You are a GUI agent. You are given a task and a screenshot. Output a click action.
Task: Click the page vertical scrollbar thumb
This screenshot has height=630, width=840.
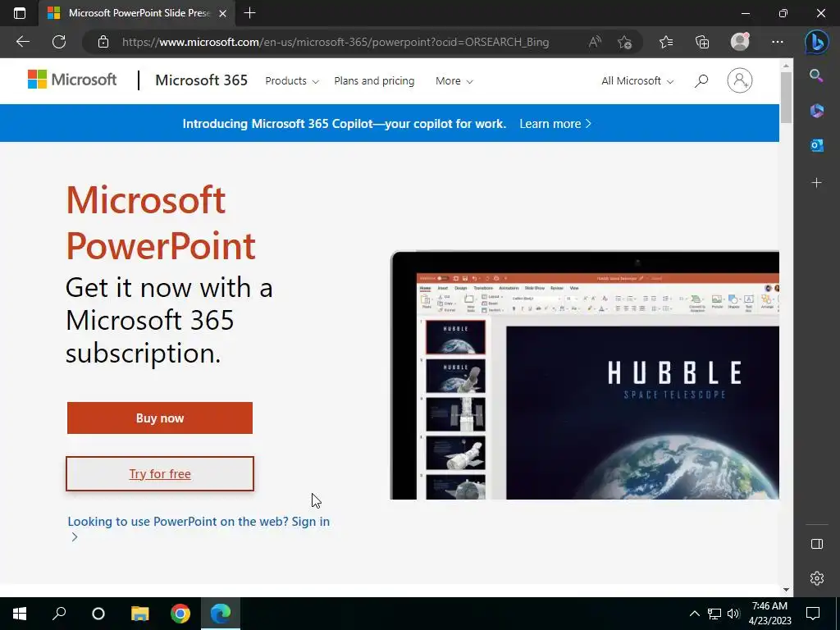[786, 97]
